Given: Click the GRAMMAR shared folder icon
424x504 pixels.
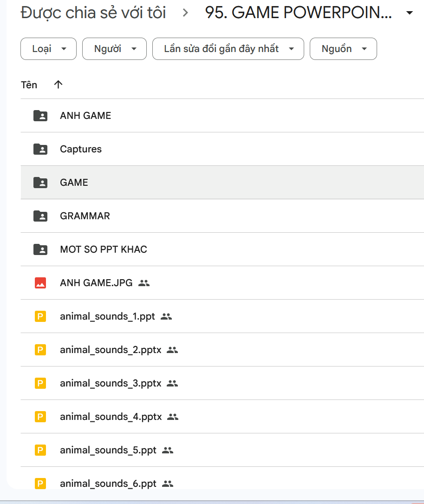Looking at the screenshot, I should (40, 216).
